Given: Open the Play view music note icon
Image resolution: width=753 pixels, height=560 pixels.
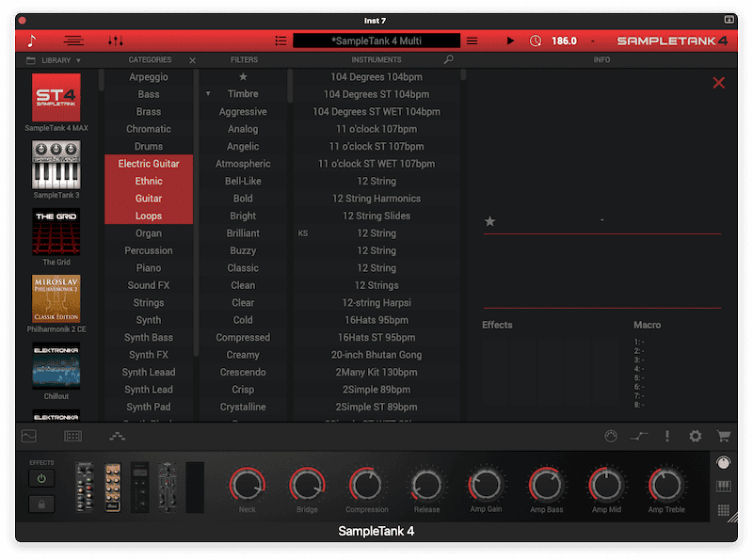Looking at the screenshot, I should pyautogui.click(x=32, y=40).
